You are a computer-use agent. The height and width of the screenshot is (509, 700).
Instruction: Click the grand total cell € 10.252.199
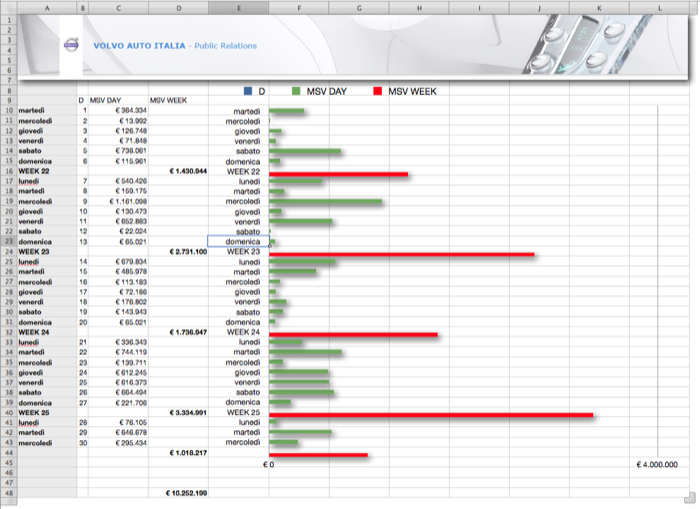[186, 493]
